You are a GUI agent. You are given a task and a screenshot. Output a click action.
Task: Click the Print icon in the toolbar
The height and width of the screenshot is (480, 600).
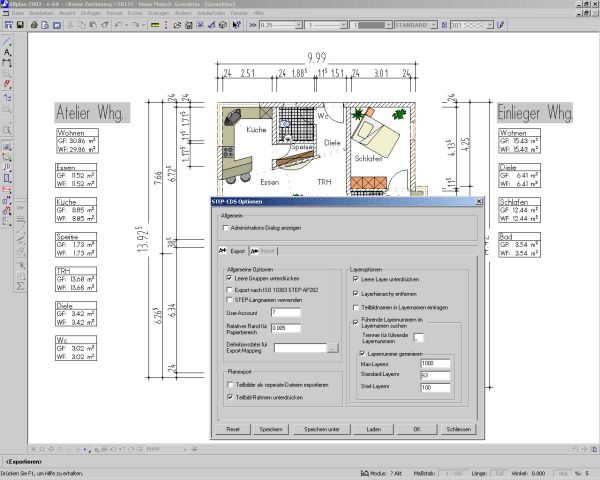point(34,25)
